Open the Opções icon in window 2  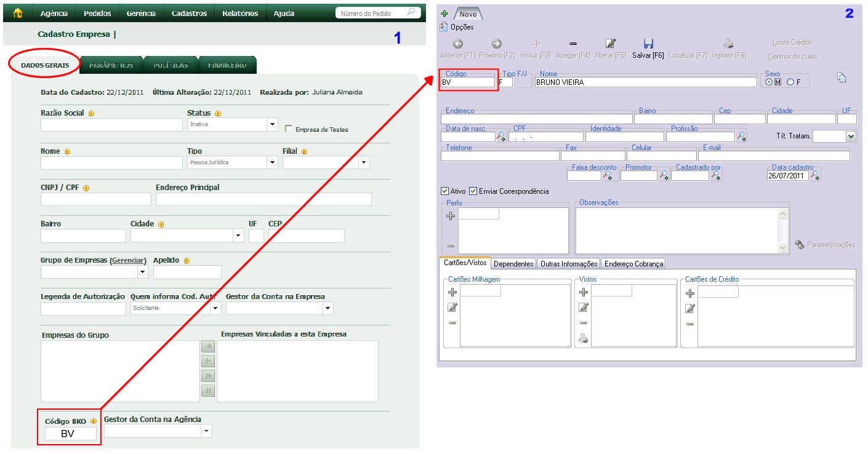(444, 26)
